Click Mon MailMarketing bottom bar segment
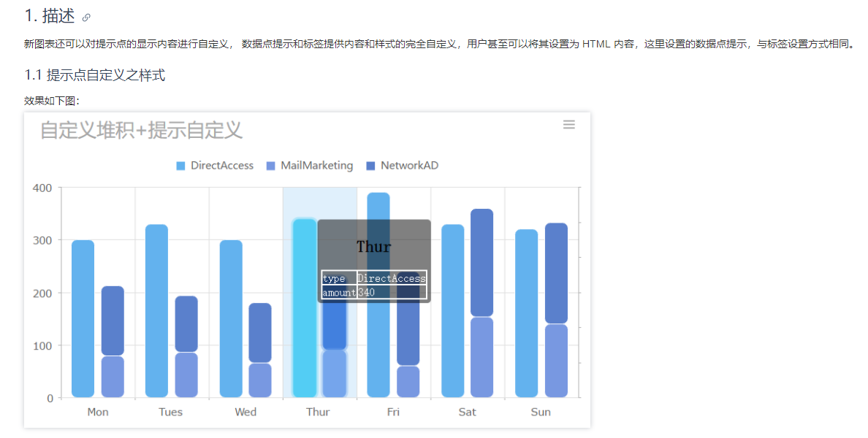868x438 pixels. click(113, 377)
